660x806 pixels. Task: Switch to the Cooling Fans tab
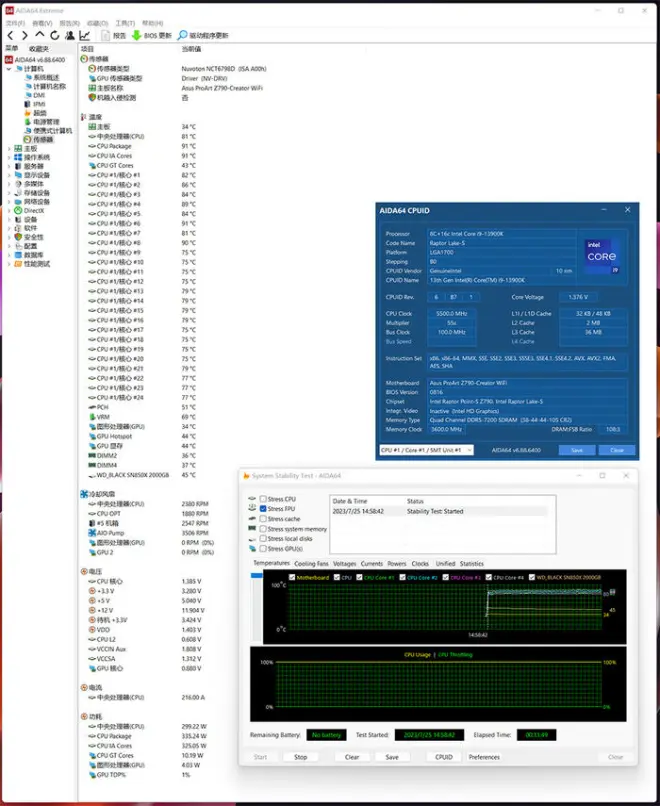tap(311, 564)
